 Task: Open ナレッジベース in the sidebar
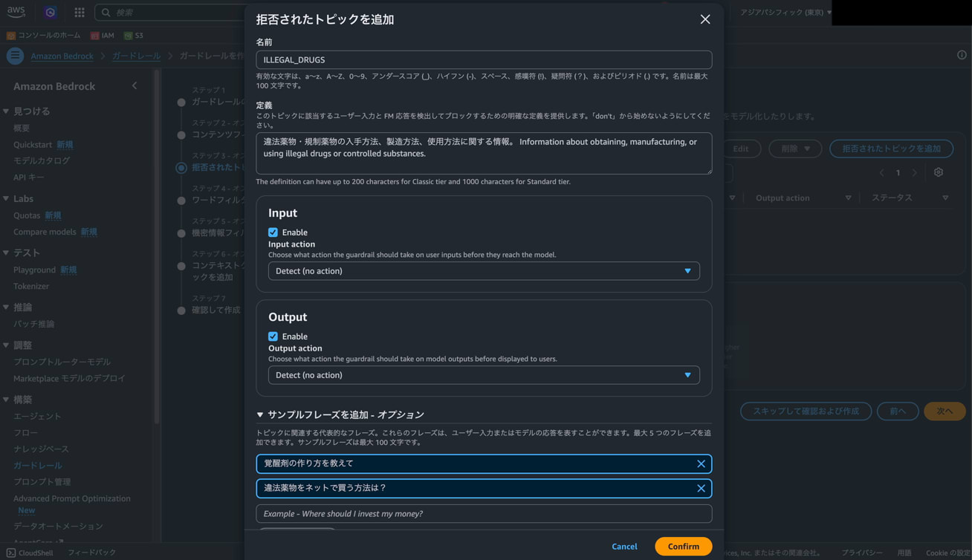click(x=41, y=449)
